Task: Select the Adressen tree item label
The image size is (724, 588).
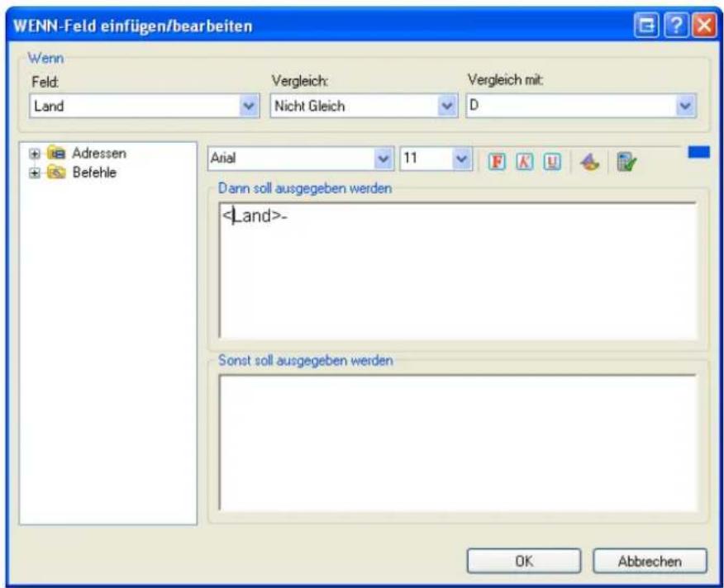Action: (99, 154)
